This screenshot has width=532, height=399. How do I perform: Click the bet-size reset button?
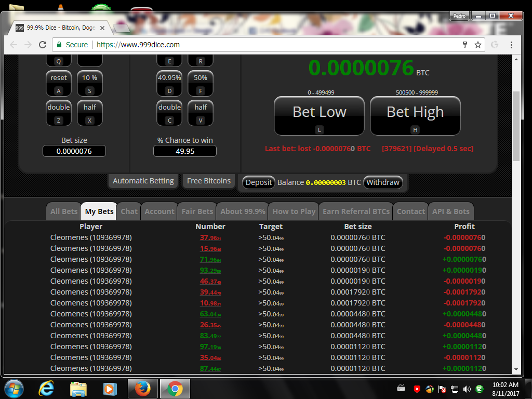coord(58,83)
